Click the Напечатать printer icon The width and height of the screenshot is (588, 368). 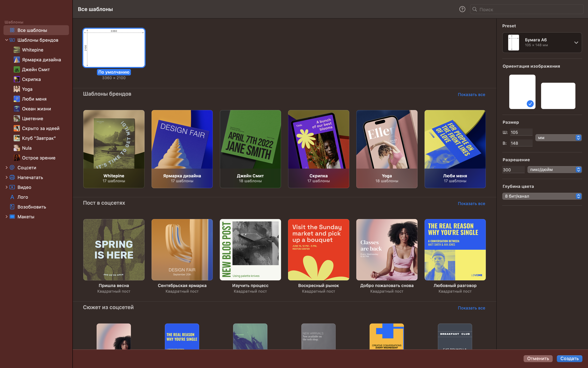[12, 177]
